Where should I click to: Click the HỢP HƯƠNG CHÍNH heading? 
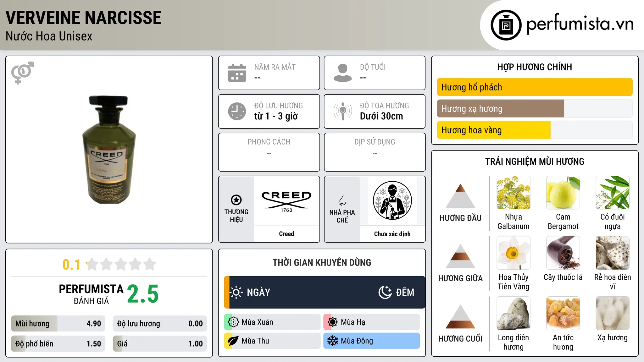pos(535,67)
